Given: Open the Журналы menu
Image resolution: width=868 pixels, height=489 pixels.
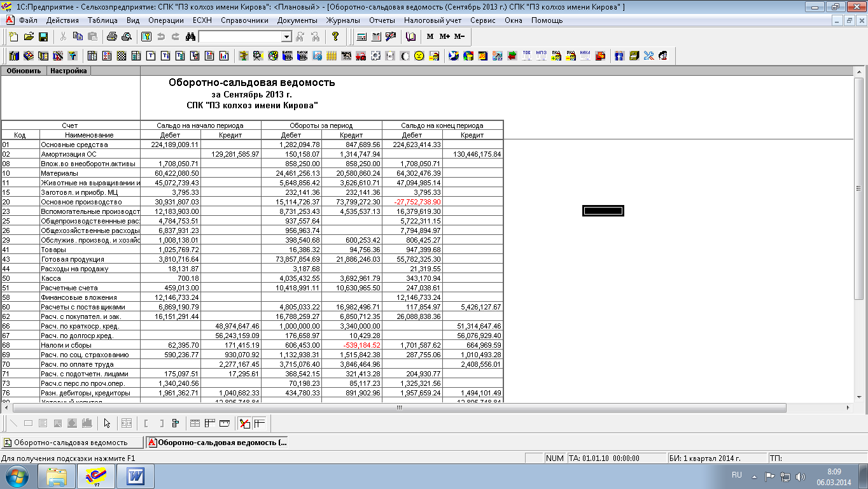Looking at the screenshot, I should pyautogui.click(x=343, y=20).
